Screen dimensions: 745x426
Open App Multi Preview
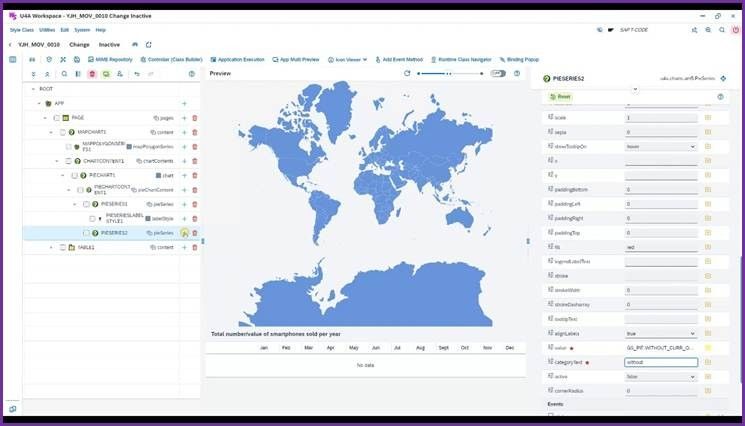click(296, 59)
